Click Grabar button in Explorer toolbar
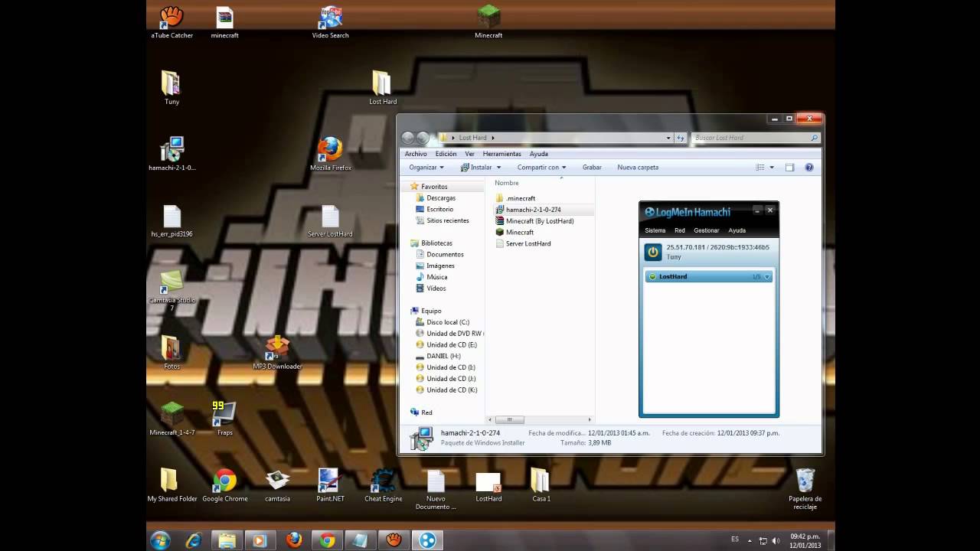Image resolution: width=980 pixels, height=551 pixels. point(592,167)
